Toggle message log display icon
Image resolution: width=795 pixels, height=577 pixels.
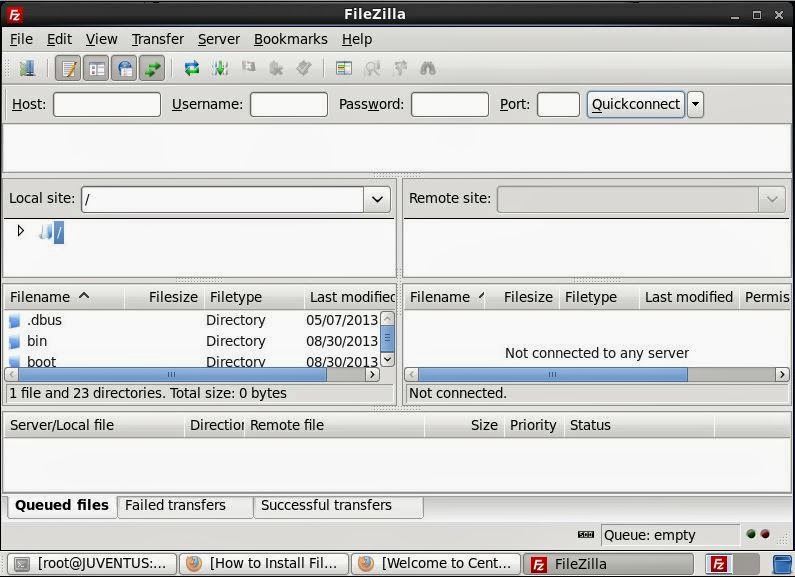(68, 68)
